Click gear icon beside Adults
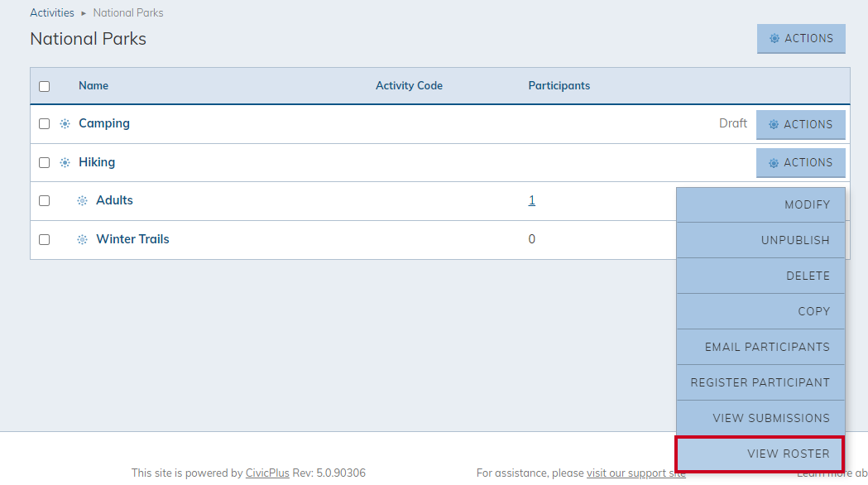The image size is (868, 485). click(x=82, y=201)
